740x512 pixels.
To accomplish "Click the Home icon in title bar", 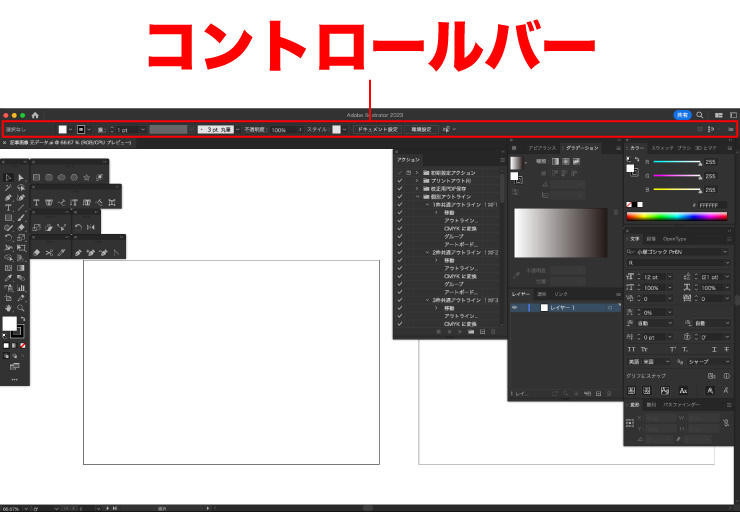I will pyautogui.click(x=35, y=115).
